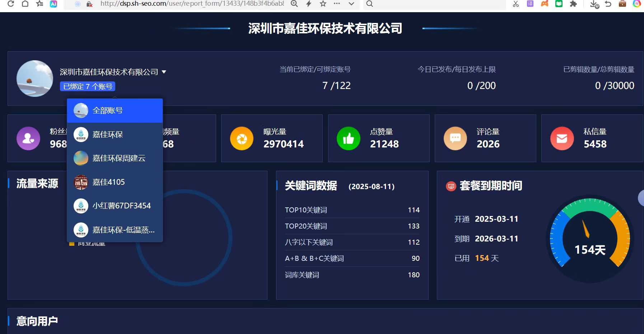Choose the 嘉佳环保周建云 account
The image size is (644, 334).
pos(115,158)
